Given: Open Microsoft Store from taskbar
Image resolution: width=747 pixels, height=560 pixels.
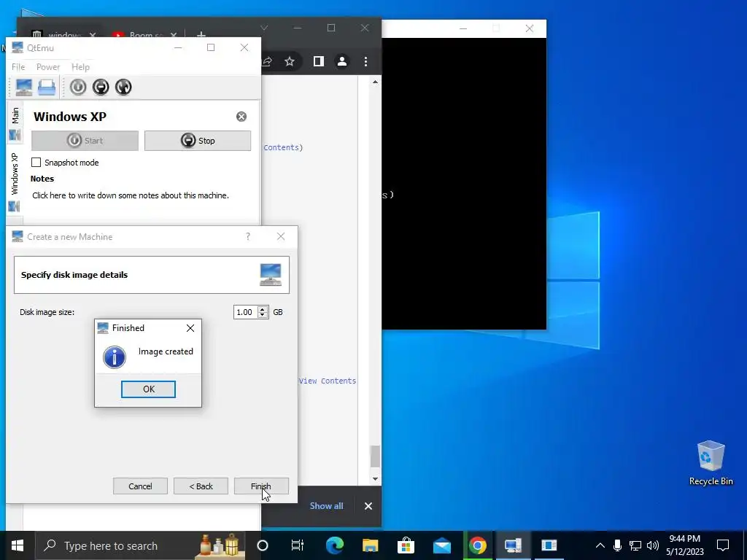Looking at the screenshot, I should (406, 545).
